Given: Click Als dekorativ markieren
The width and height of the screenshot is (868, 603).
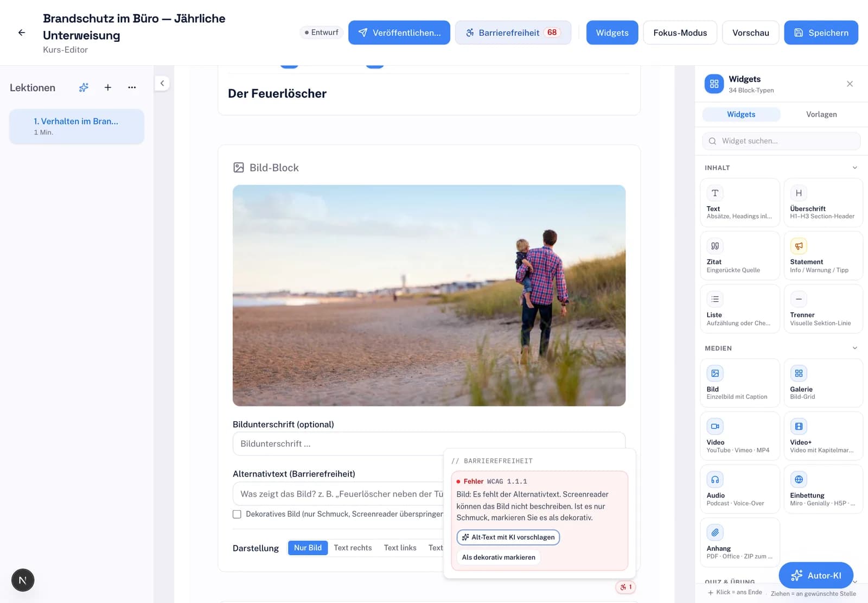Looking at the screenshot, I should tap(499, 557).
